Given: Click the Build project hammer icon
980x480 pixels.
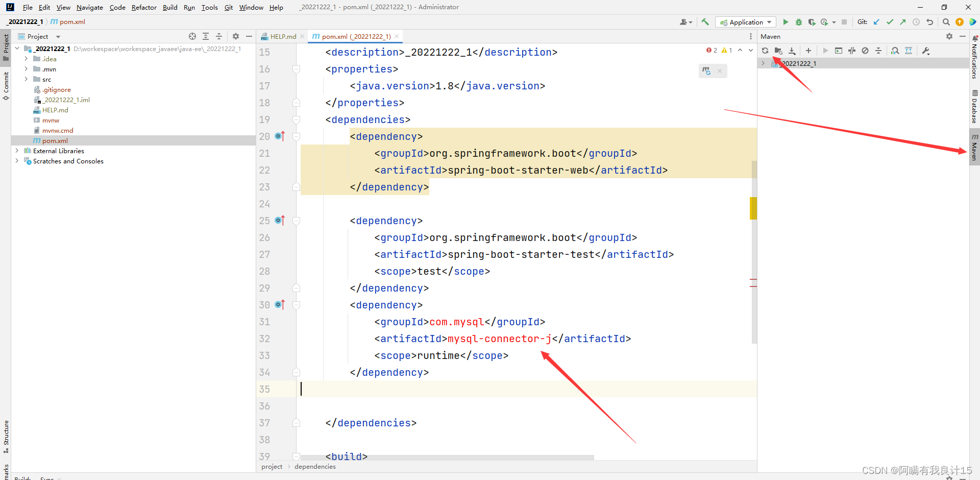Looking at the screenshot, I should coord(705,22).
